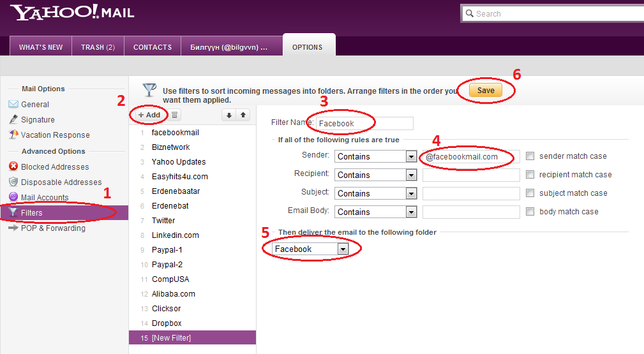Enable recipient match case checkbox
The image size is (644, 354).
530,175
